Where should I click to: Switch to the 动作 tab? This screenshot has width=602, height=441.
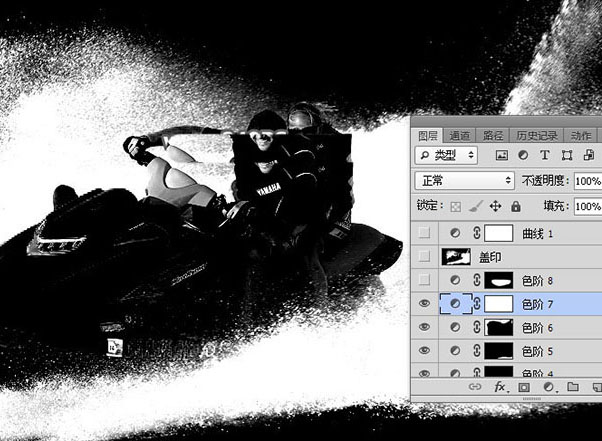[x=580, y=136]
